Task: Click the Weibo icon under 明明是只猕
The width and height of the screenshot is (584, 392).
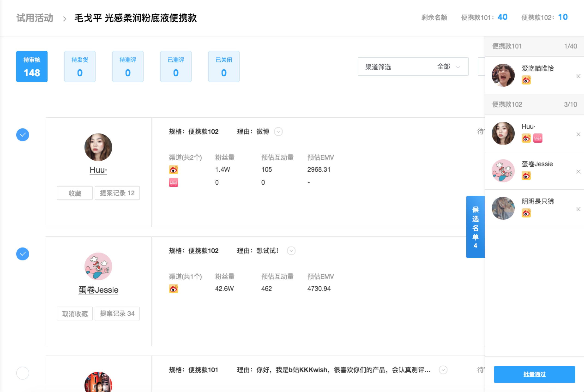Action: click(526, 213)
